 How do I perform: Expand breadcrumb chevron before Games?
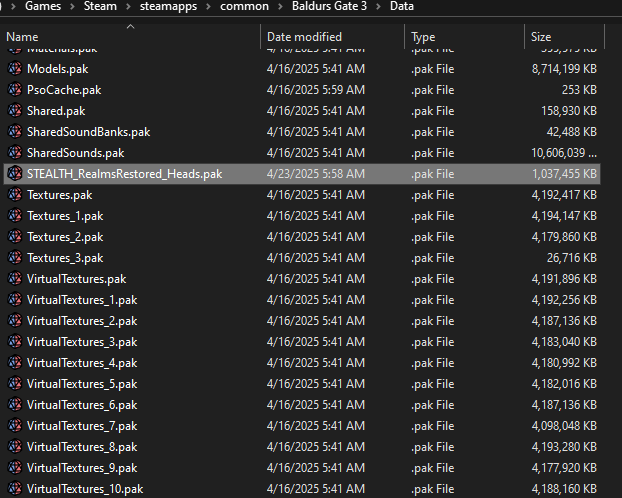pos(13,7)
